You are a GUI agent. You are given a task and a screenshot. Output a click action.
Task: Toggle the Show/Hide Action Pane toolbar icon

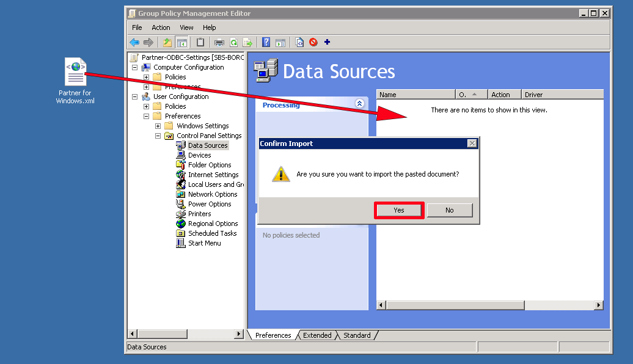pyautogui.click(x=280, y=42)
